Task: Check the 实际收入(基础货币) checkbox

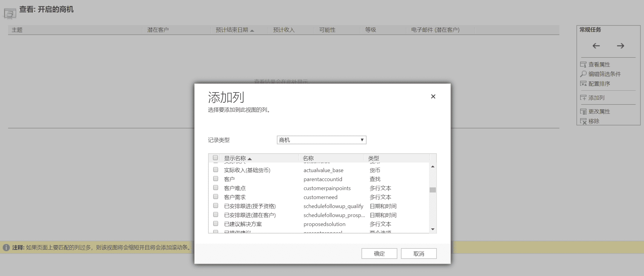Action: click(x=216, y=170)
